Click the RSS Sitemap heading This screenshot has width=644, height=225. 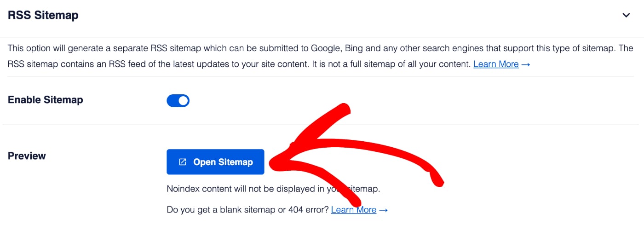click(x=43, y=15)
